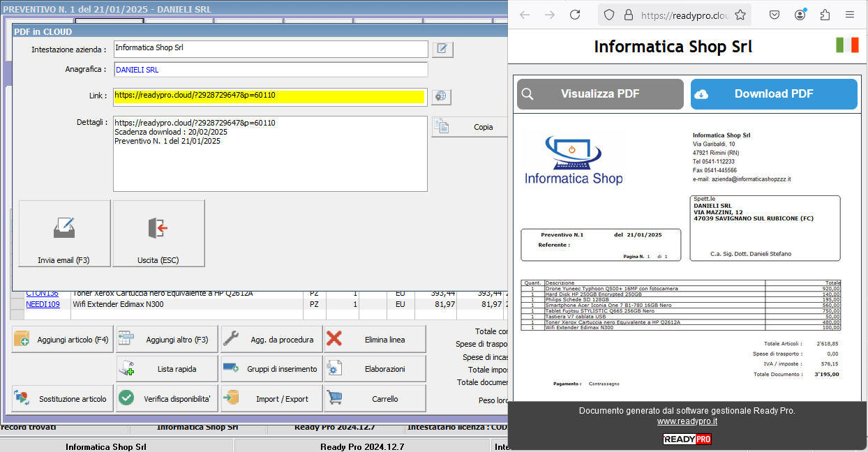Click the Informatica Shop logo in PDF preview
868x452 pixels.
point(574,160)
